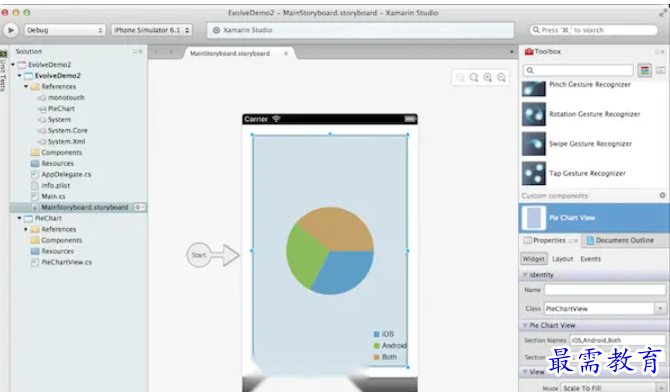Select the Pie Chart View custom component

(594, 218)
